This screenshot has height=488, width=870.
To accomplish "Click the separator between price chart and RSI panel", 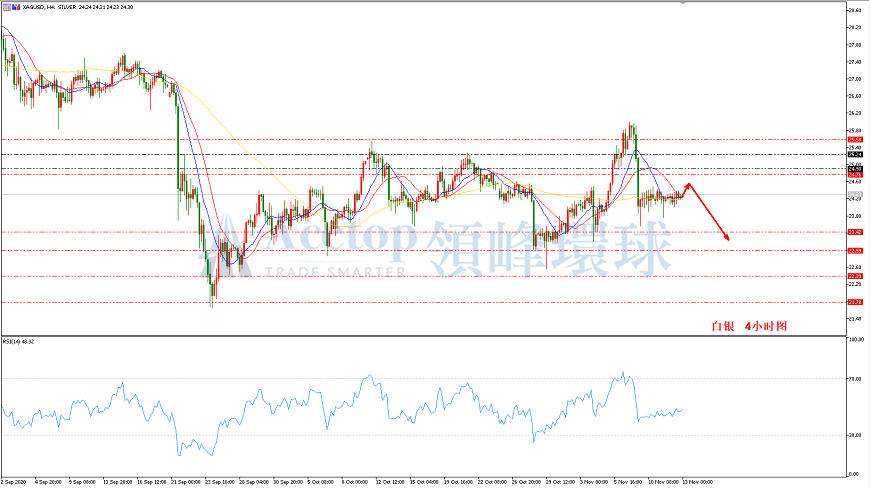I will tap(424, 336).
